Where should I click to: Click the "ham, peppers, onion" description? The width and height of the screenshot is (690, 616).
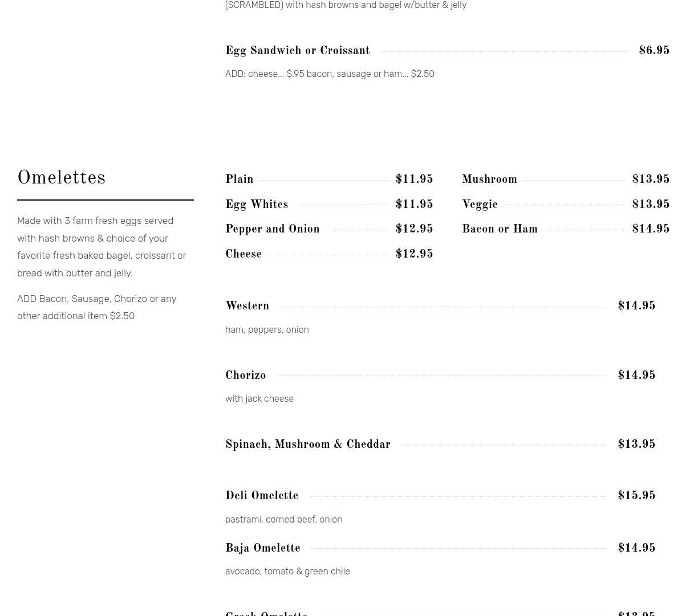click(267, 330)
